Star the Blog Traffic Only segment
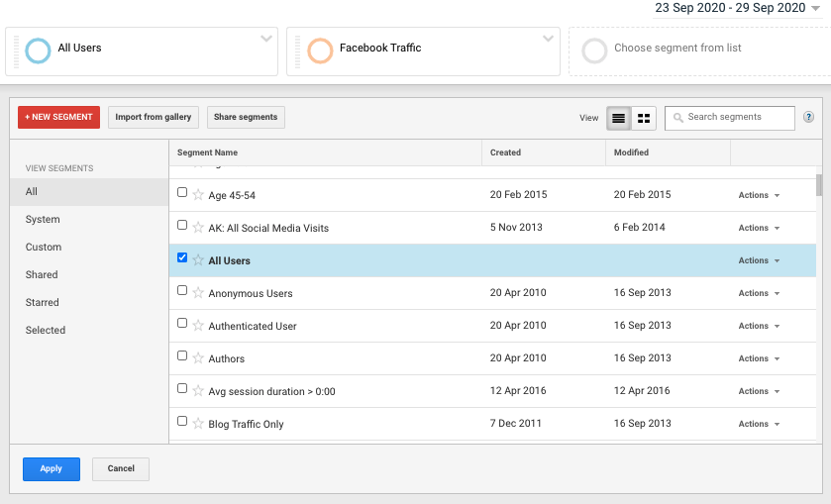This screenshot has width=831, height=504. pos(198,424)
